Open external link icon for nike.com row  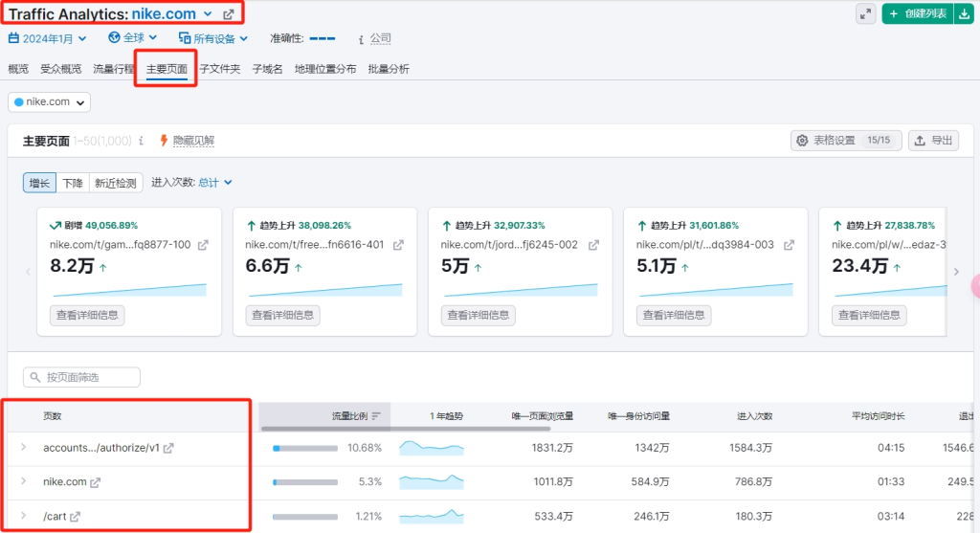(x=95, y=482)
